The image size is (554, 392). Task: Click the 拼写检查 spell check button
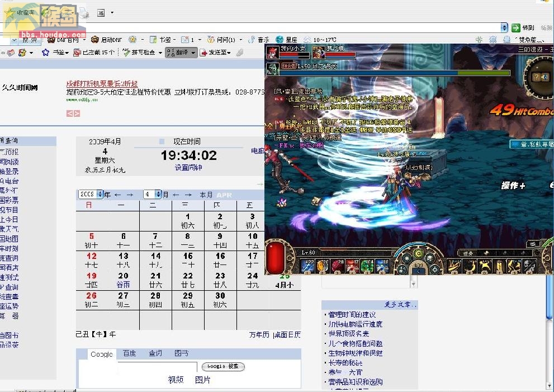(x=138, y=53)
